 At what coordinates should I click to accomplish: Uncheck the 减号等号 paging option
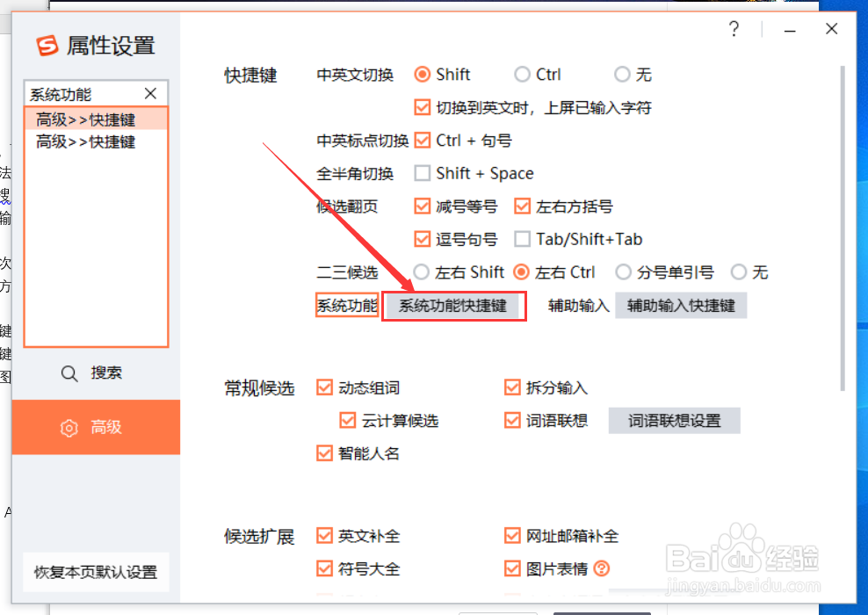click(423, 206)
